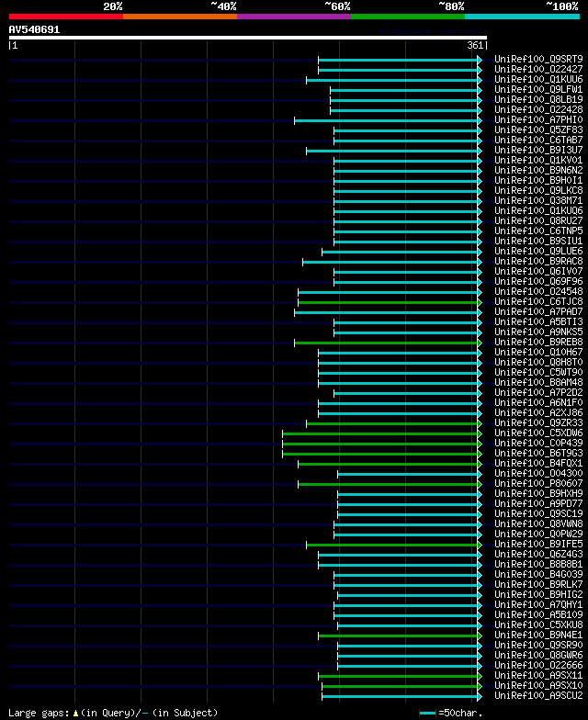Select the UniRef100_Q69F96 label
The width and height of the screenshot is (588, 720).
(x=538, y=281)
